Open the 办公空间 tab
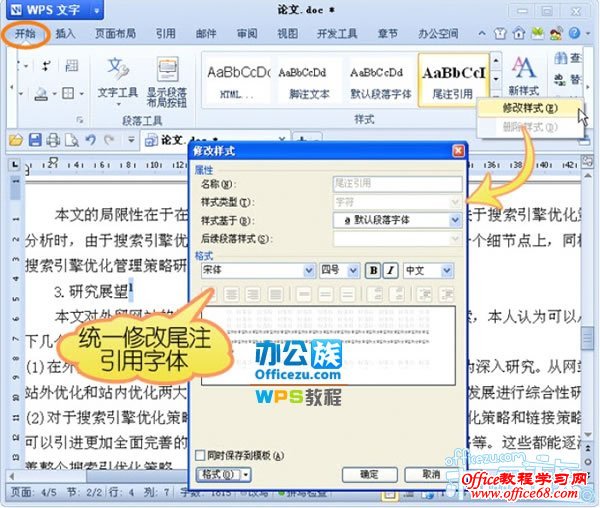600x508 pixels. pyautogui.click(x=438, y=34)
